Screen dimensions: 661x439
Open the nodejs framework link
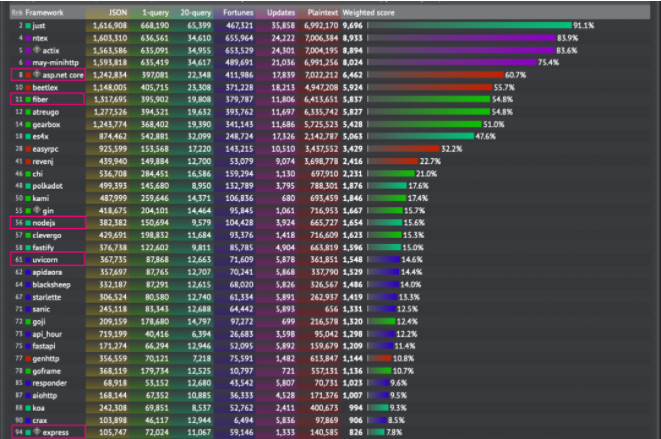pos(44,223)
